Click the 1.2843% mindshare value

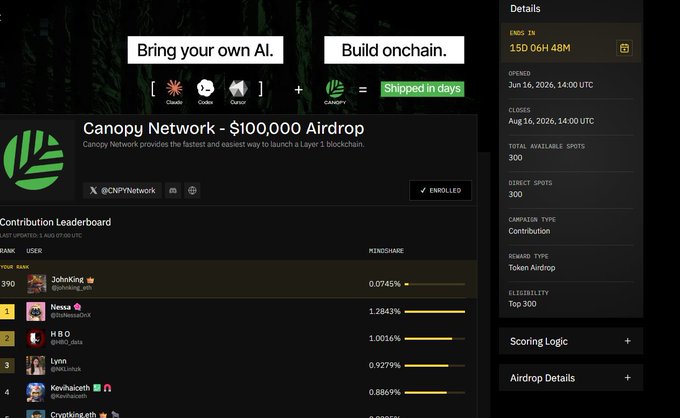385,311
